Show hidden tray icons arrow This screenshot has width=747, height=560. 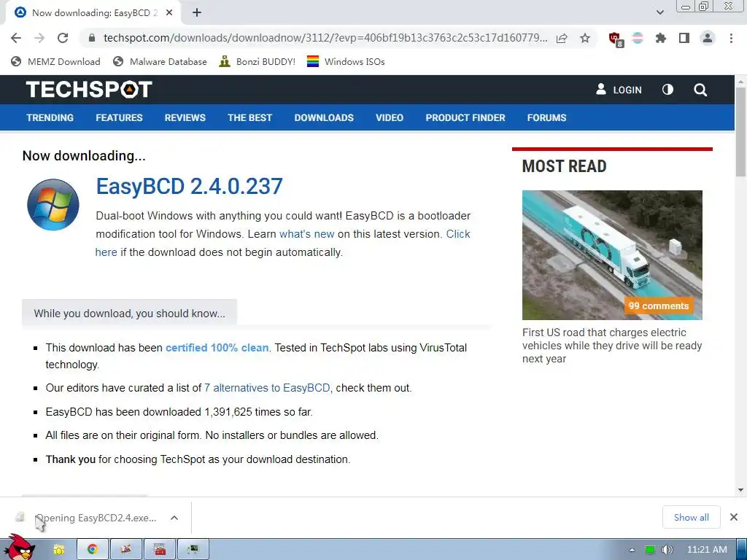(x=632, y=550)
